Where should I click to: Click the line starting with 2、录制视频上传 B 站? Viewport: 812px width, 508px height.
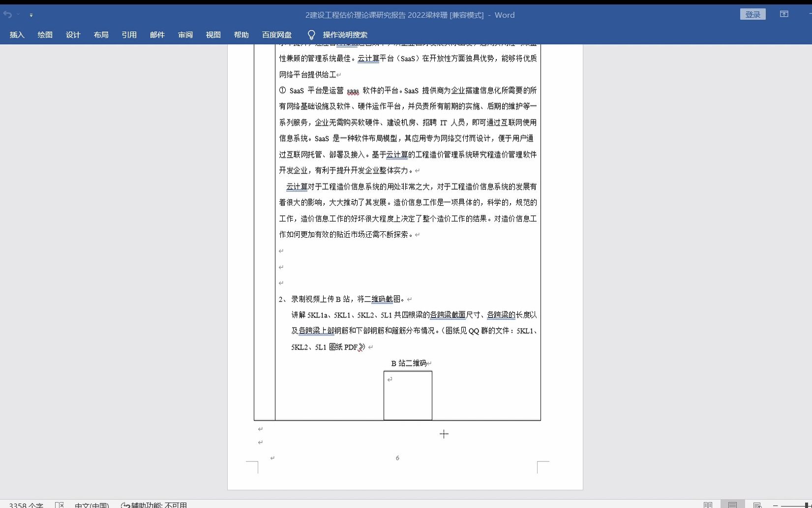click(x=342, y=299)
